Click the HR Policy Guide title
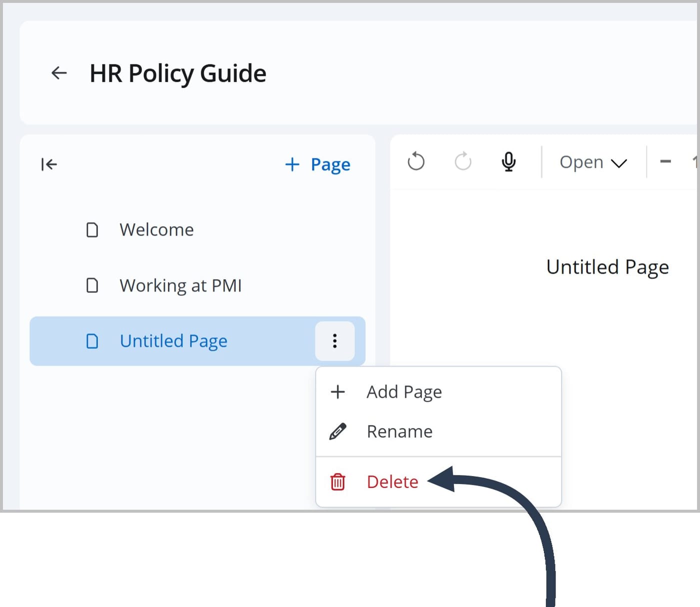Screen dimensions: 700x607 tap(178, 73)
